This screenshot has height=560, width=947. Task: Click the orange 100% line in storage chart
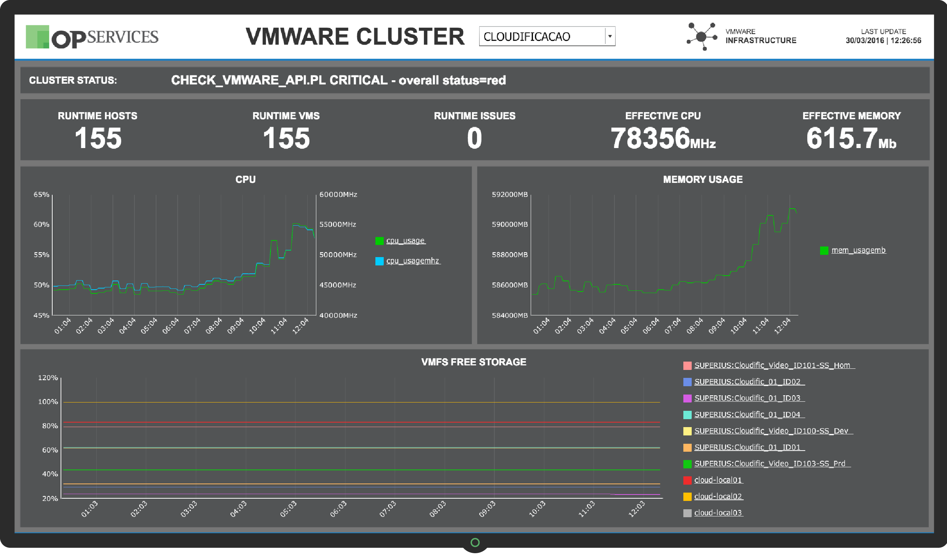click(x=362, y=402)
